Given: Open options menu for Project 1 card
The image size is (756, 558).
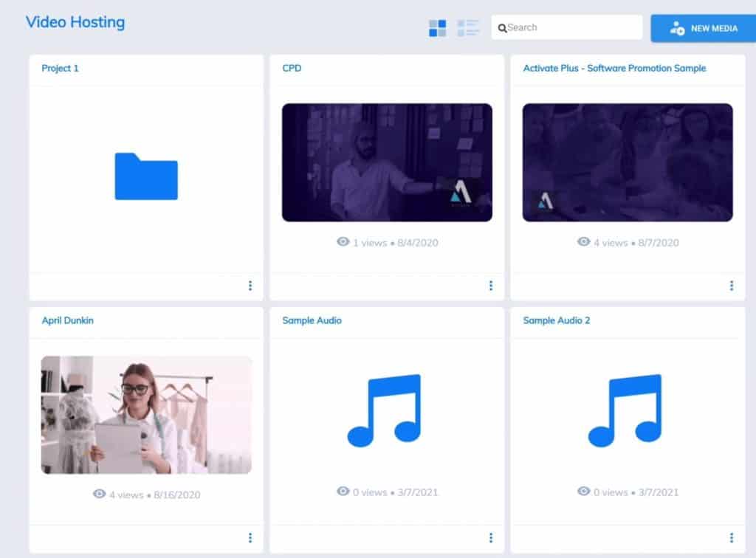Looking at the screenshot, I should click(250, 286).
